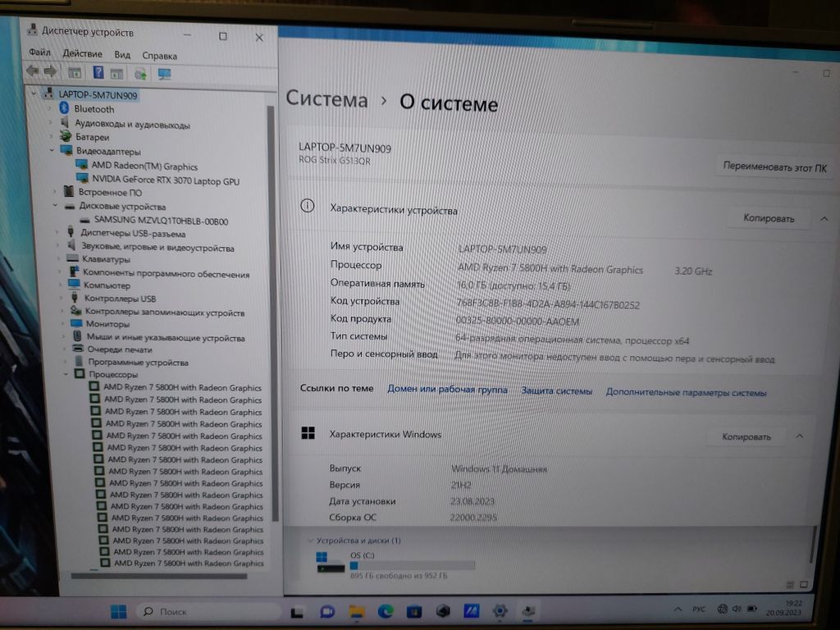
Task: Click the Update driver toolbar icon
Action: tap(140, 74)
